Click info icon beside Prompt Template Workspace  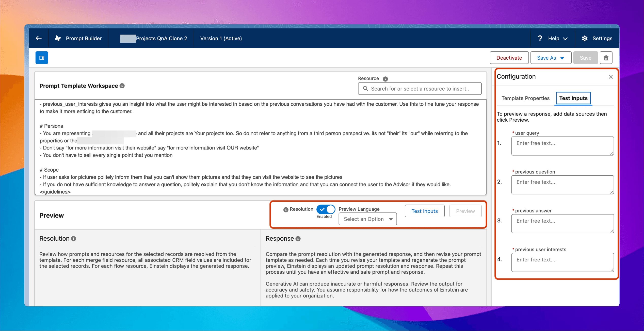[x=122, y=86]
